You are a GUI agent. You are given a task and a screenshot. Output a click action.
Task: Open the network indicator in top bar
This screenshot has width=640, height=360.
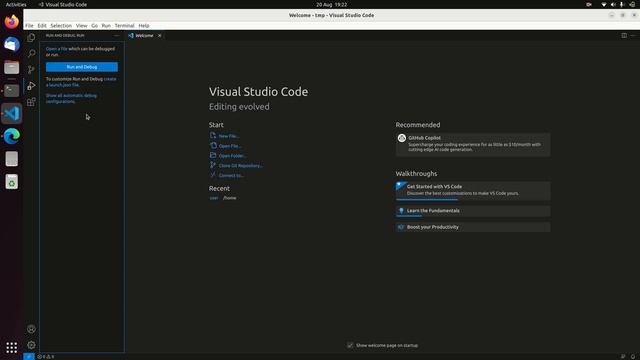604,4
